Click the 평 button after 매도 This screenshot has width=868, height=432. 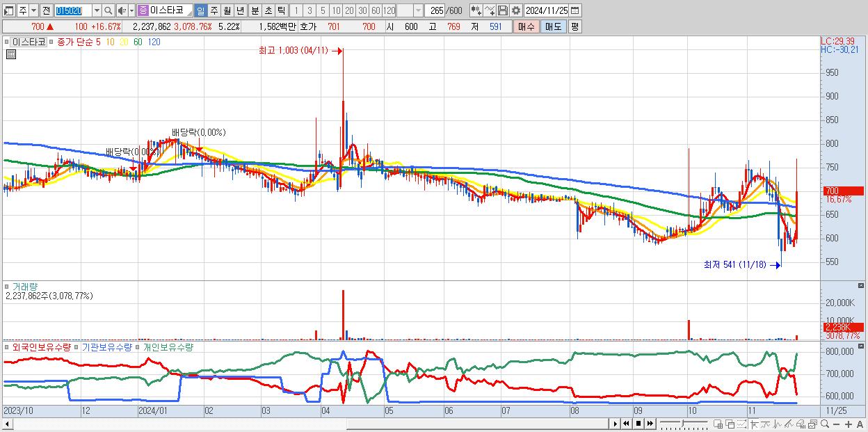574,26
